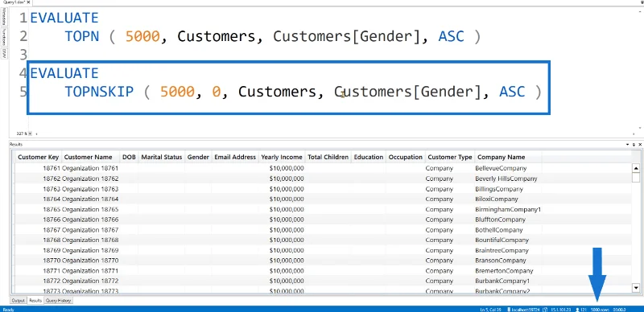Select cell BountifulCompany
644x312 pixels.
click(x=508, y=240)
